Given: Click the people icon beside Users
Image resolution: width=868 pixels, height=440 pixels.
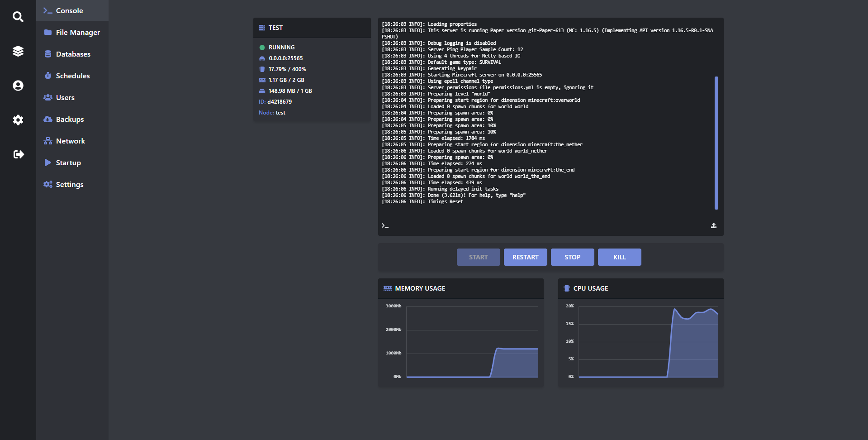Looking at the screenshot, I should [48, 97].
